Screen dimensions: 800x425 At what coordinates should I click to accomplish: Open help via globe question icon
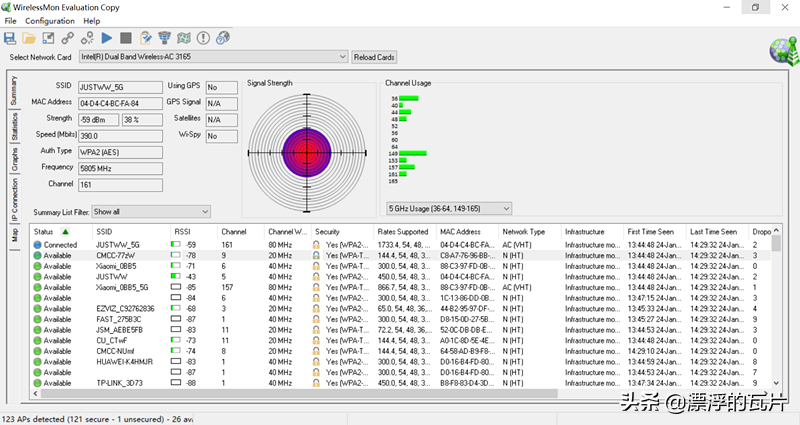(223, 38)
